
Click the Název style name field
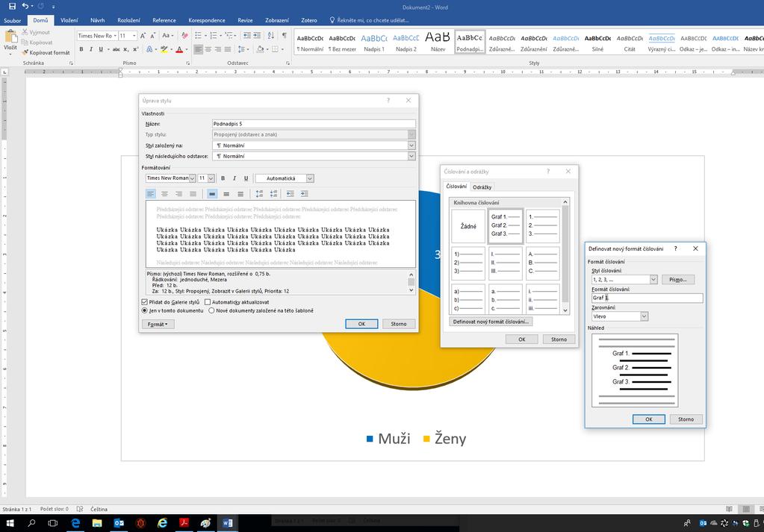tap(314, 124)
